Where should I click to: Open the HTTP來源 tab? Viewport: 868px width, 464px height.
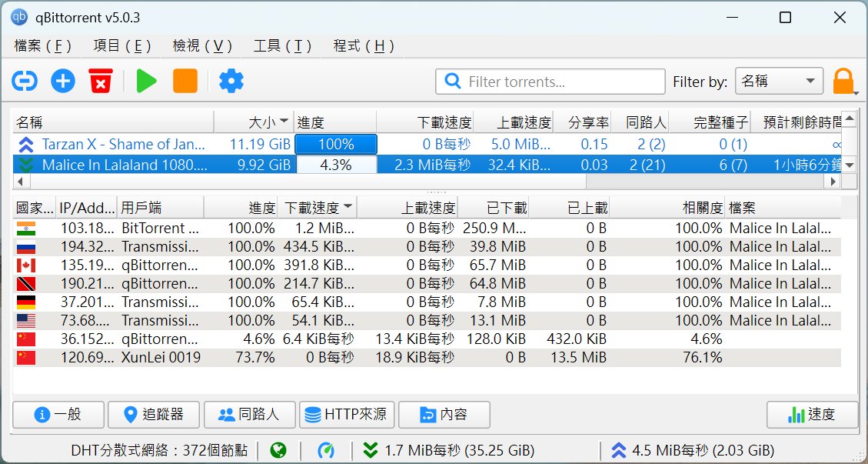(x=347, y=415)
